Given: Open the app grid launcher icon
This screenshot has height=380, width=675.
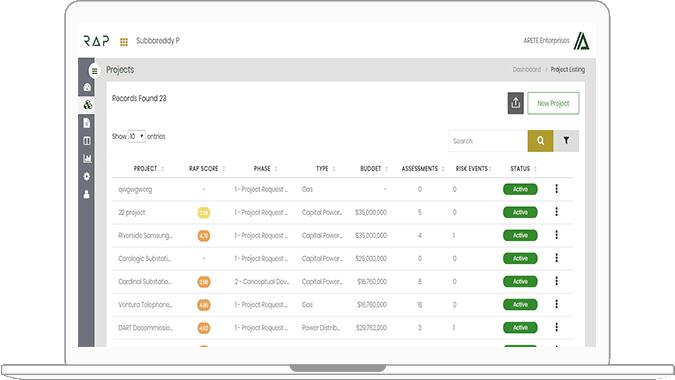Looking at the screenshot, I should (124, 42).
